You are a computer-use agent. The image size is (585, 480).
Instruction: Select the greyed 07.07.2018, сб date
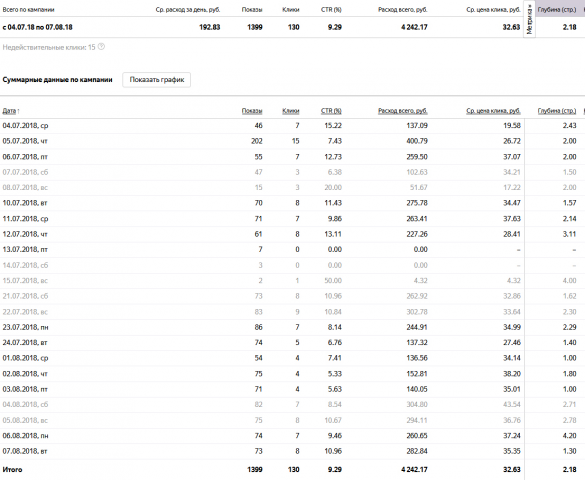tap(25, 172)
